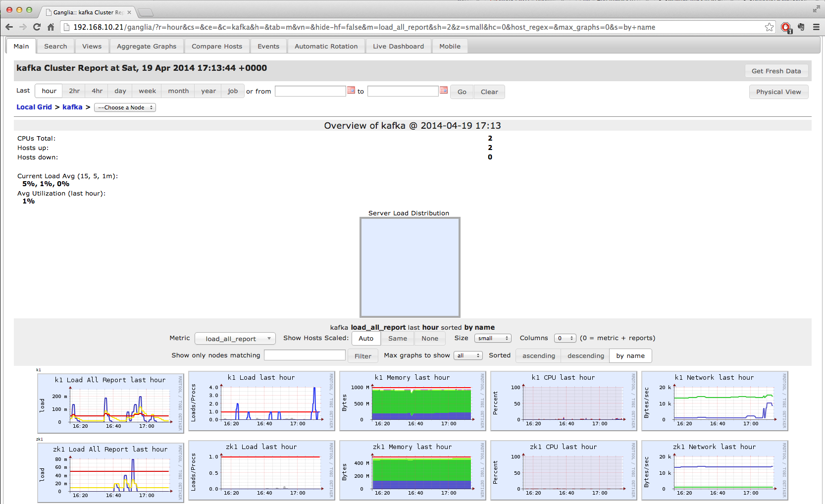Click the 'from' date input field
825x504 pixels.
(310, 91)
